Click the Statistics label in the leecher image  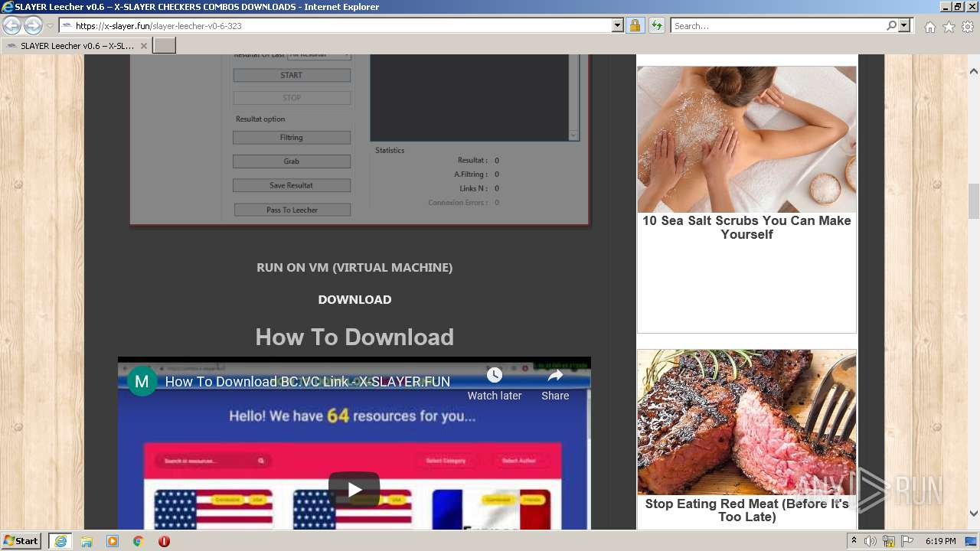click(x=390, y=150)
